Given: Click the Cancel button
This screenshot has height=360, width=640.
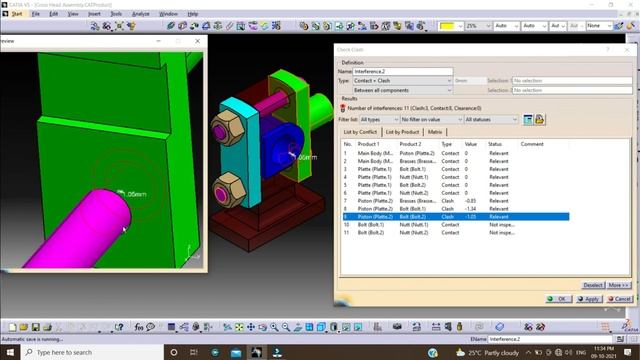Looking at the screenshot, I should 619,299.
